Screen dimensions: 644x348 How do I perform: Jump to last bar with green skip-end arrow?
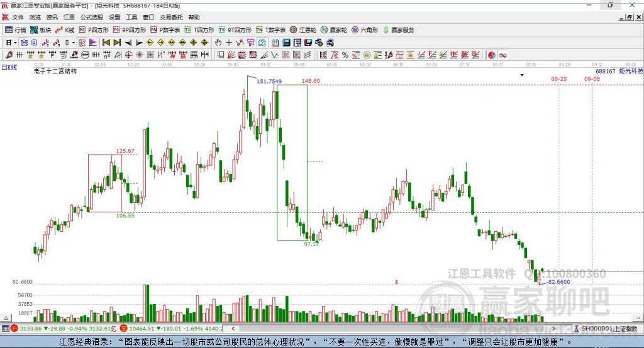tap(117, 43)
